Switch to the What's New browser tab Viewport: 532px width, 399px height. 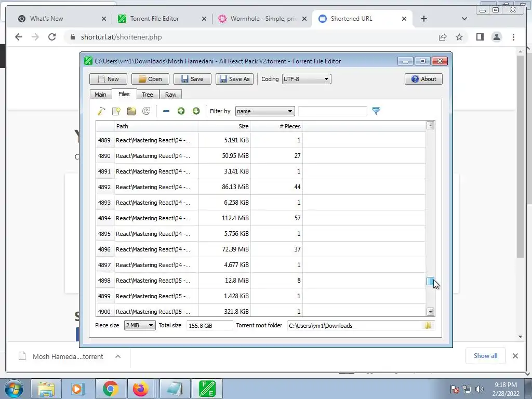tap(61, 19)
